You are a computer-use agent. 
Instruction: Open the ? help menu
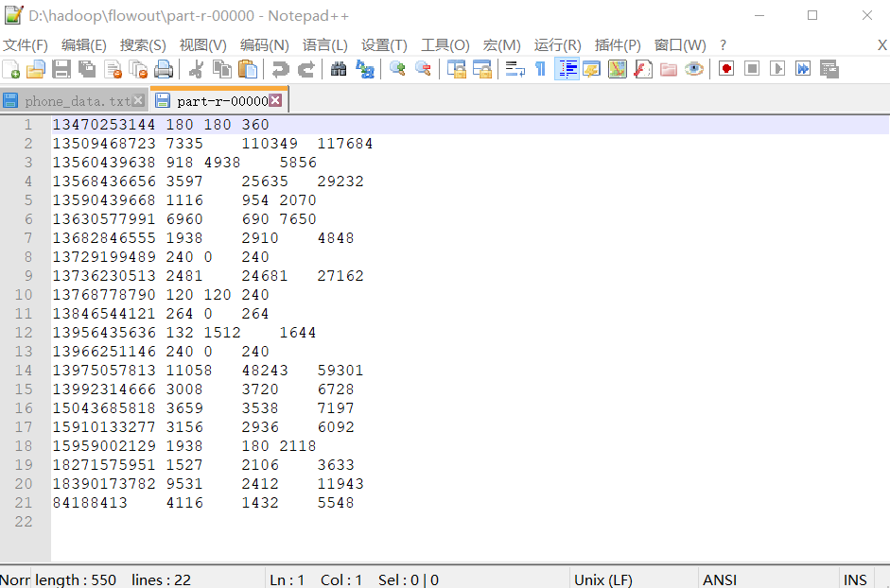[723, 44]
